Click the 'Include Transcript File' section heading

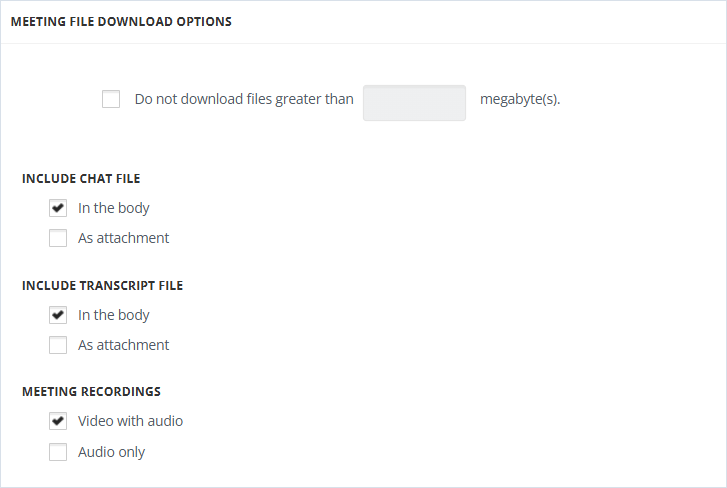tap(102, 286)
